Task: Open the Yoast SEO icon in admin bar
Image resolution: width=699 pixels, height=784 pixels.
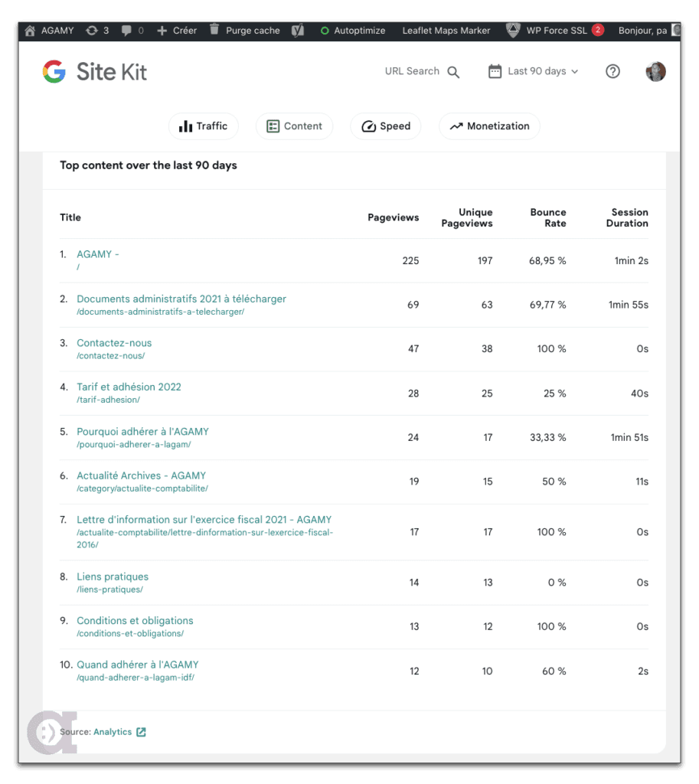Action: 297,31
